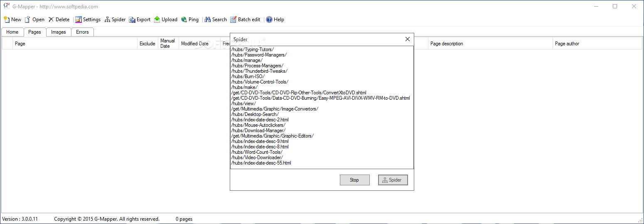Select the /hubs/Burn-ISO/ log entry
The height and width of the screenshot is (224, 644).
click(x=248, y=76)
